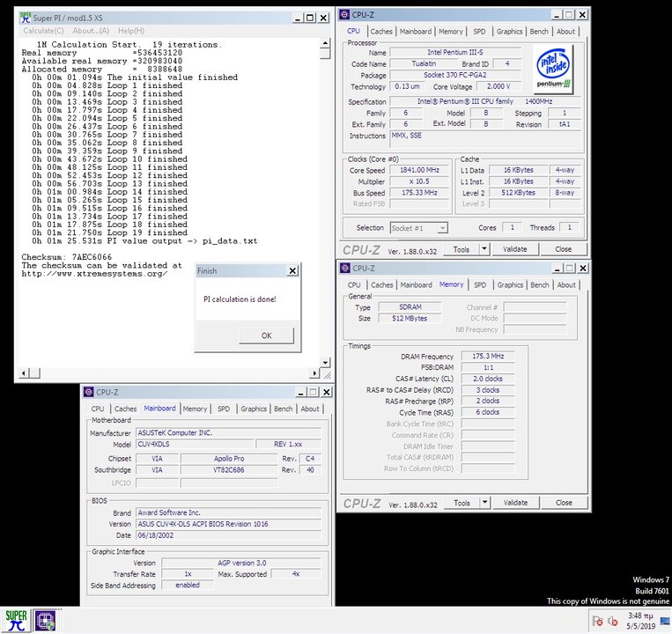The width and height of the screenshot is (672, 634).
Task: Switch to Mainboard tab in top CPU-Z window
Action: click(x=416, y=32)
